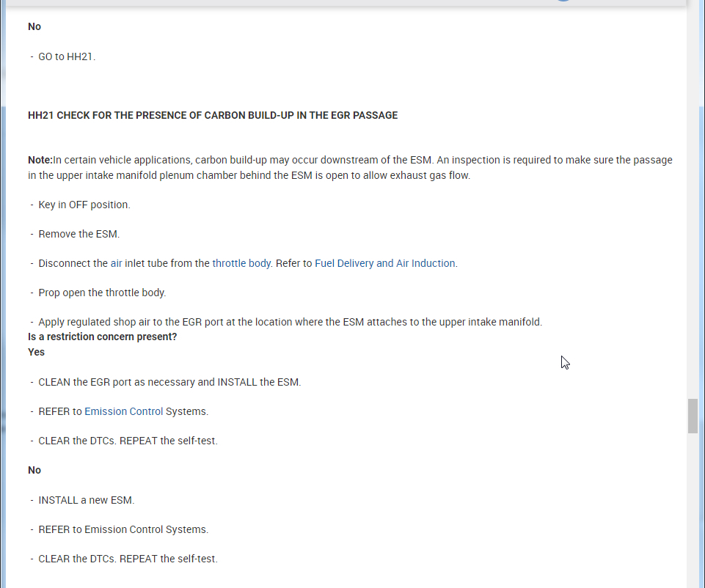The image size is (705, 588).
Task: Click the "INSTALL a new ESM" instruction
Action: point(87,500)
